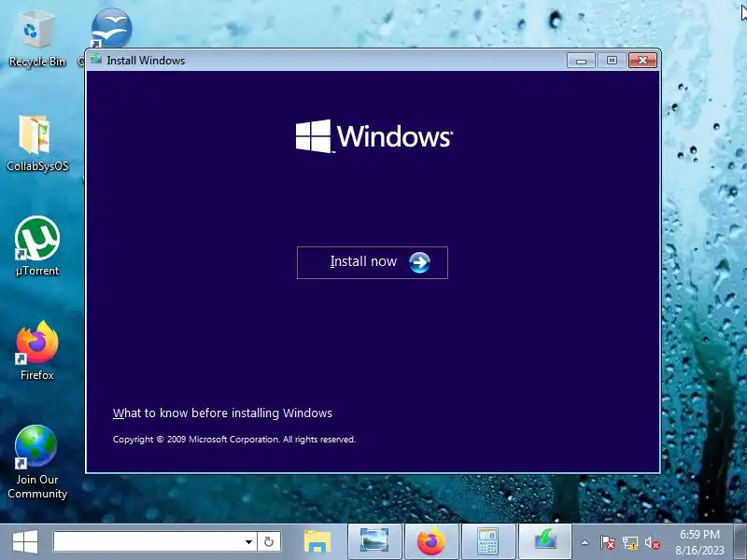Viewport: 747px width, 560px height.
Task: Open What to know before installing Windows link
Action: tap(222, 413)
